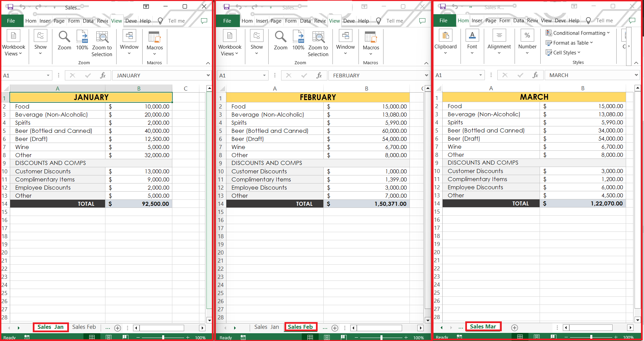Switch to Page Layout view in January window

pos(109,337)
